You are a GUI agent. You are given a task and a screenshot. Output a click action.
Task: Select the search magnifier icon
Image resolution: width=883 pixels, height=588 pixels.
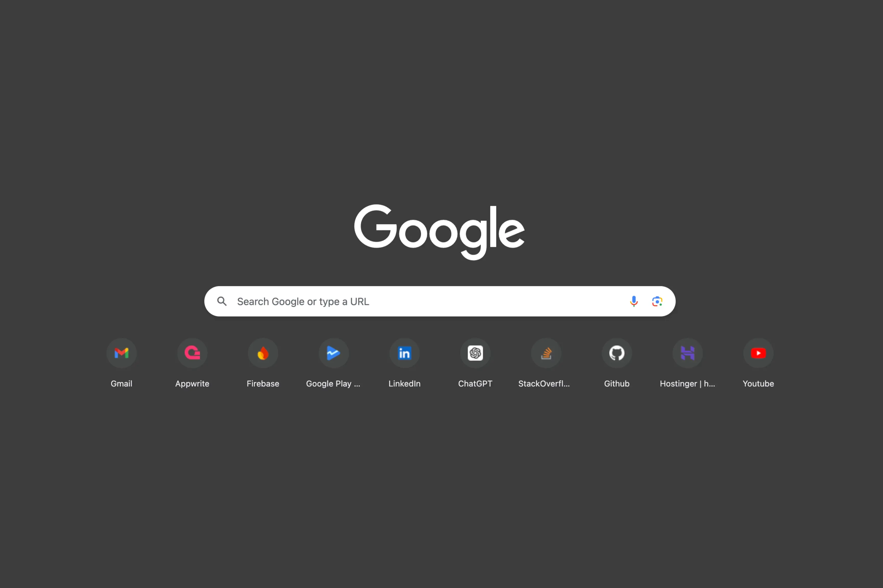click(x=222, y=301)
